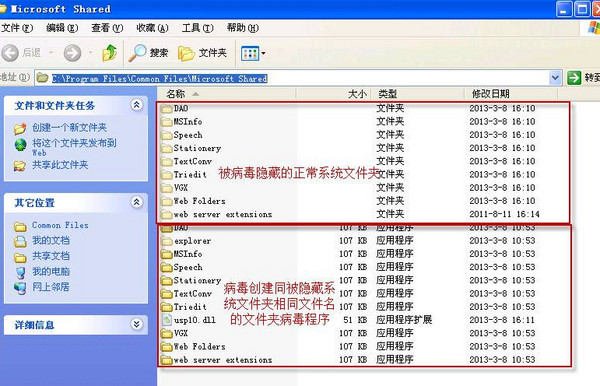Select the 107 KB Speech application file
This screenshot has height=386, width=600.
pos(182,267)
